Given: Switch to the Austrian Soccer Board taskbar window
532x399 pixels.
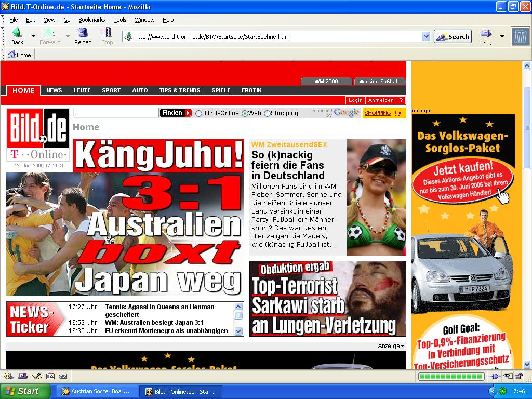Looking at the screenshot, I should (97, 391).
